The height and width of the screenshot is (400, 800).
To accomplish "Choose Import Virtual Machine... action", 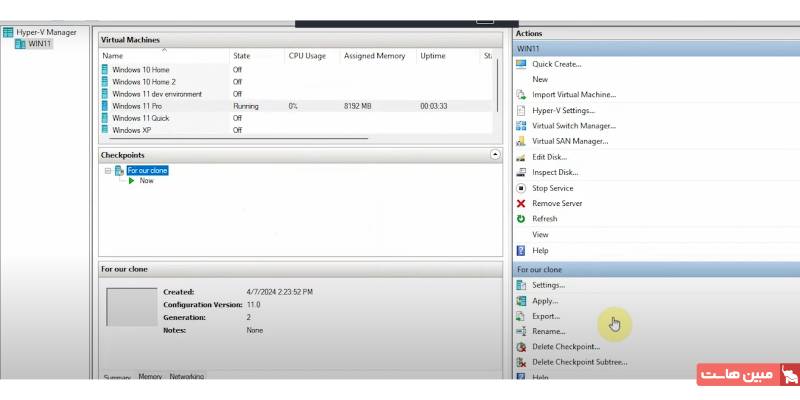I will pyautogui.click(x=574, y=95).
